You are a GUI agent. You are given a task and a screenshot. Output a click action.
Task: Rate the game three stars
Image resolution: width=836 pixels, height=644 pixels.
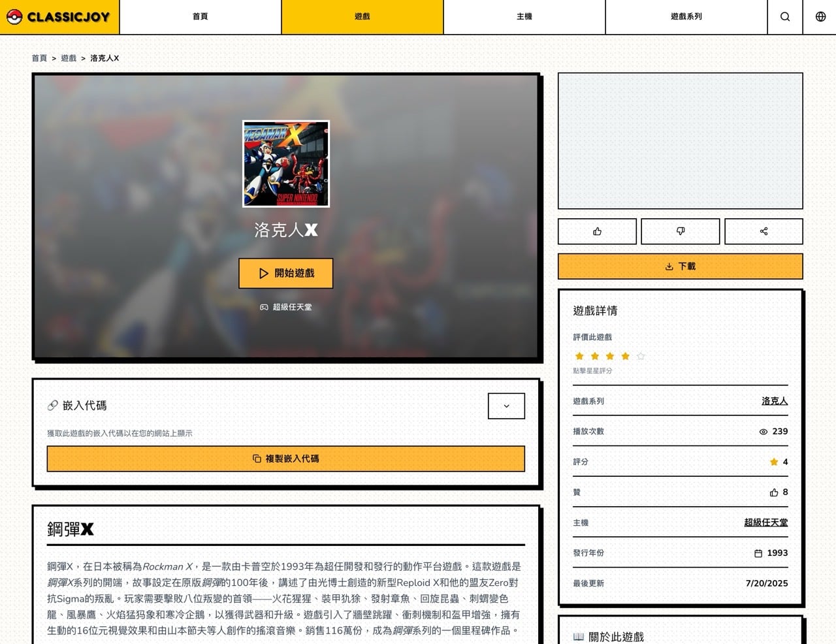click(610, 356)
